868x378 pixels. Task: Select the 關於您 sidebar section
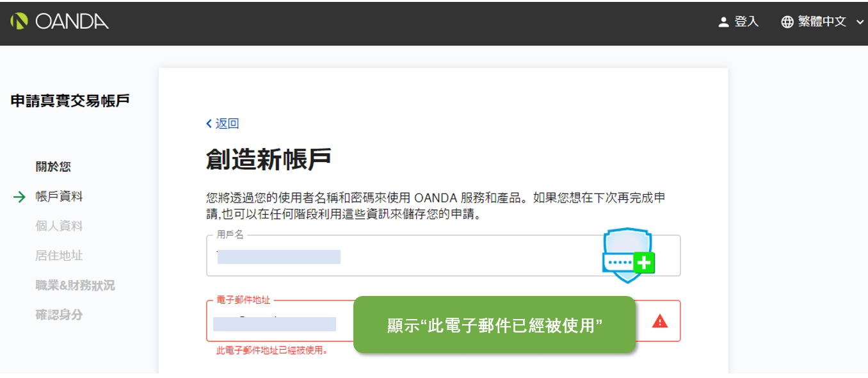(x=53, y=167)
